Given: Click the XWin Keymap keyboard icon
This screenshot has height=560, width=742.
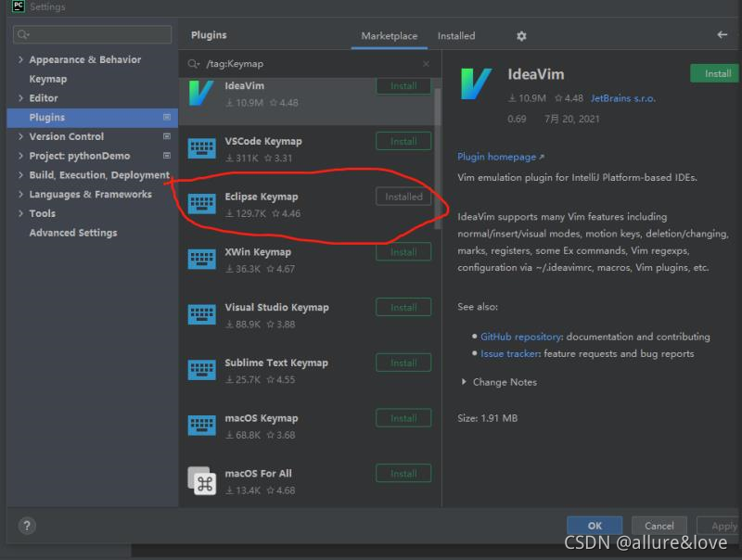Looking at the screenshot, I should (201, 260).
